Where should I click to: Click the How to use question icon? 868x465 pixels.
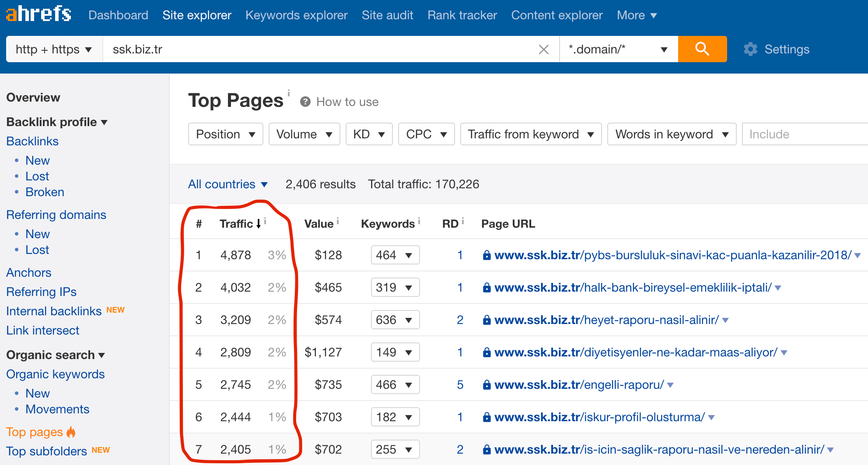tap(305, 102)
